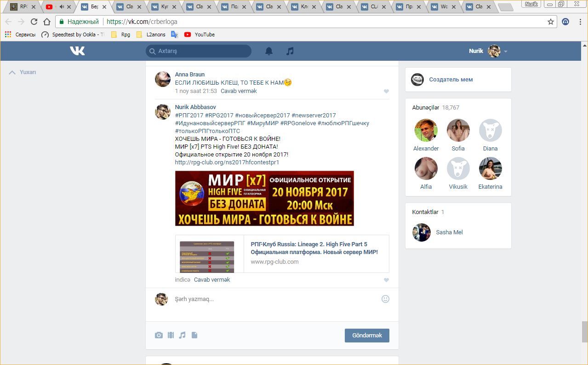
Task: Like Nurik Abbbasov's comment with heart
Action: click(x=386, y=280)
